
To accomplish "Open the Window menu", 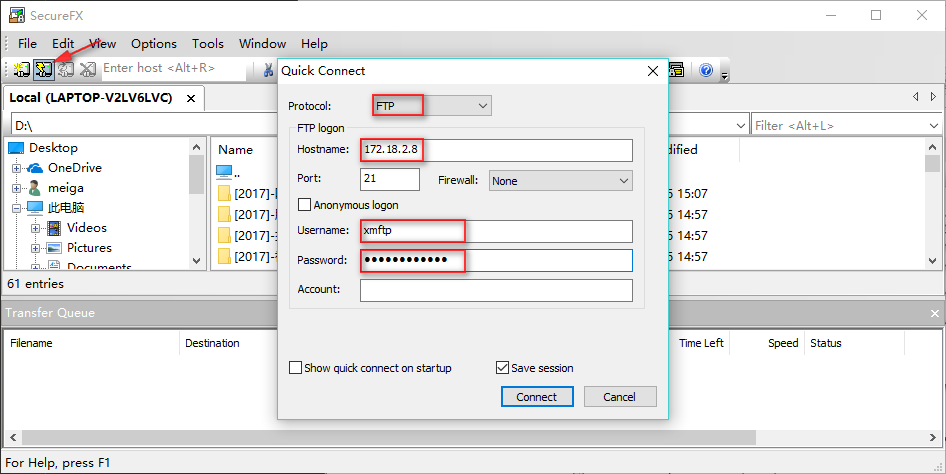I will pyautogui.click(x=262, y=43).
